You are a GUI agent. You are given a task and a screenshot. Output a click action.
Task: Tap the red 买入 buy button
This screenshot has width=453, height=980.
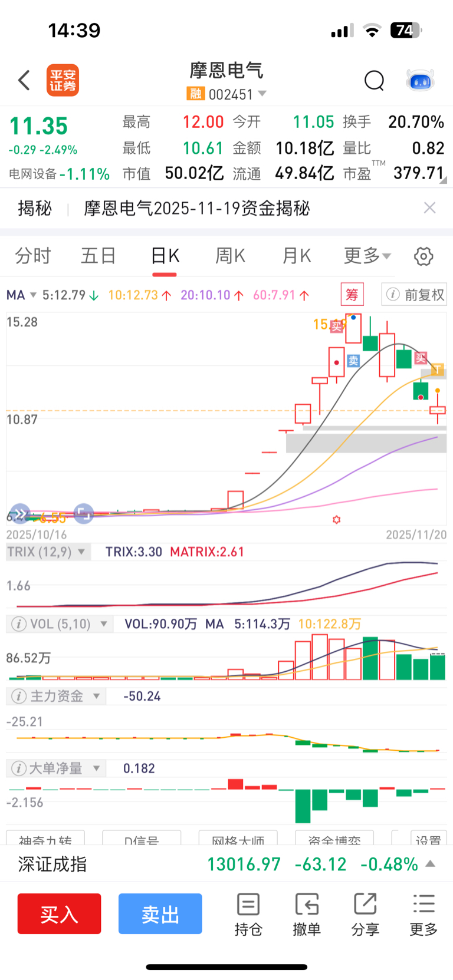59,914
